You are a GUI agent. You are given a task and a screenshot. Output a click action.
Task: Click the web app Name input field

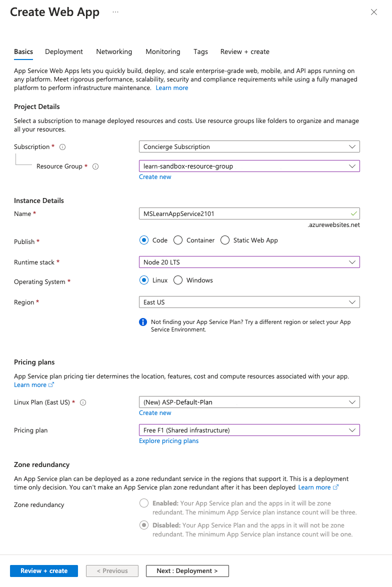click(245, 213)
